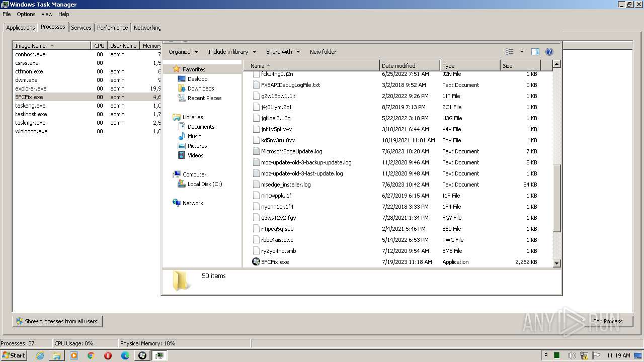Click the file list scroll up arrow

[x=556, y=64]
